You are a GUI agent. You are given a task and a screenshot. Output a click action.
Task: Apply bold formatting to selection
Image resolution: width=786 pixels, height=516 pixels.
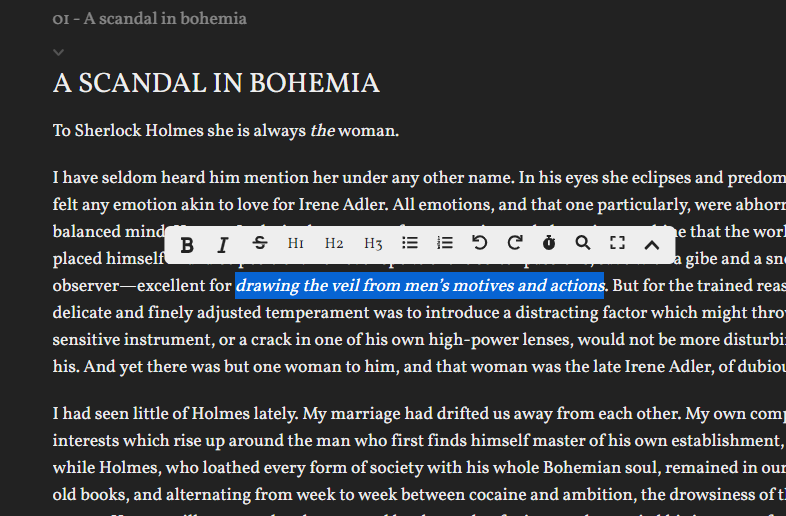tap(187, 245)
